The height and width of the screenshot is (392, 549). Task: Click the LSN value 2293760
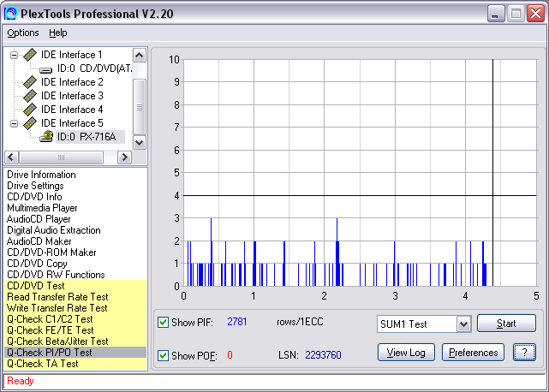pos(323,355)
